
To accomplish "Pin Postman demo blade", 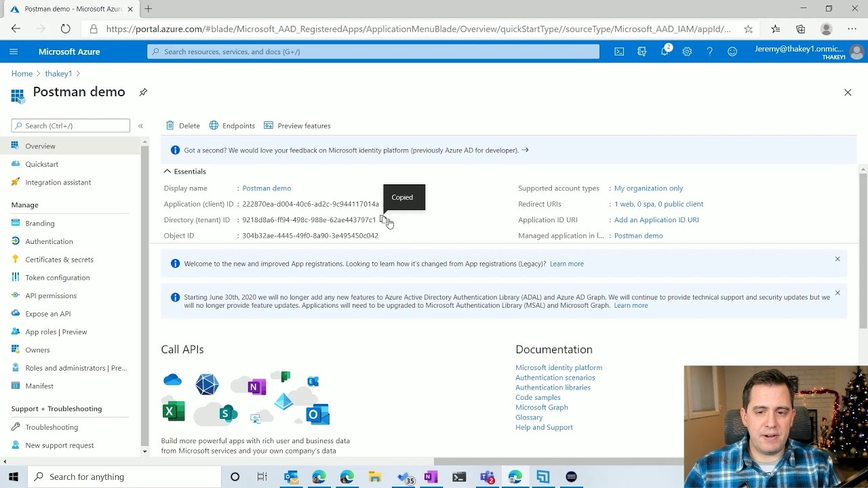I will click(143, 92).
